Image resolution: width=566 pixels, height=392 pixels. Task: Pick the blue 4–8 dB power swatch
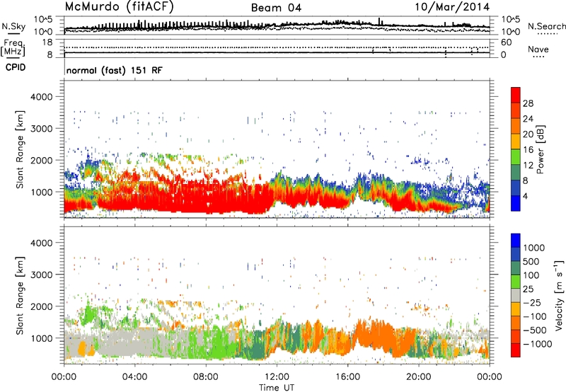pyautogui.click(x=516, y=188)
